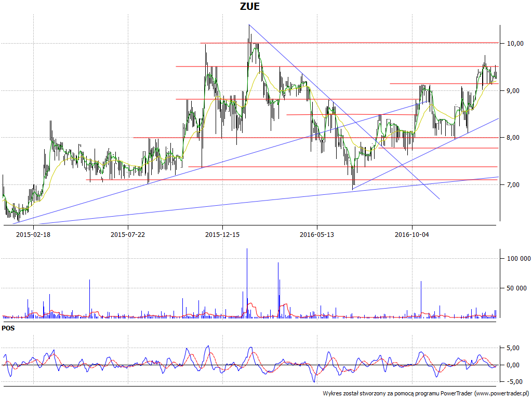Click the PowerTrader credit text

click(x=426, y=394)
